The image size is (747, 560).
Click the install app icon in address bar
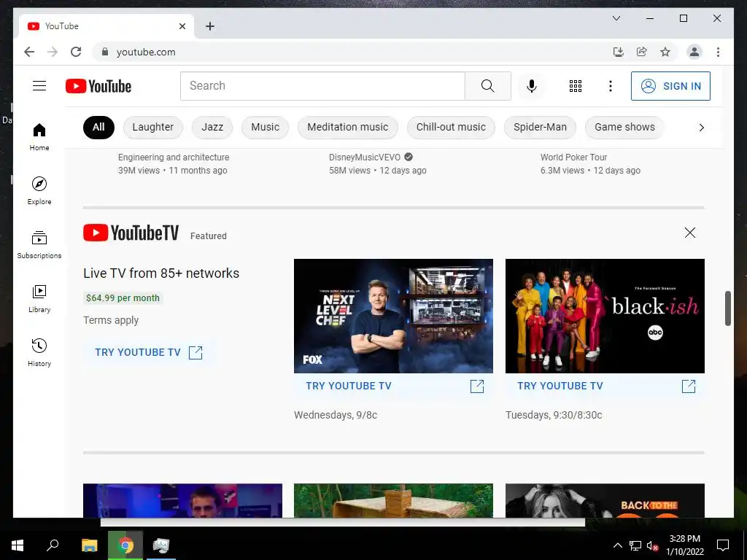pos(619,52)
